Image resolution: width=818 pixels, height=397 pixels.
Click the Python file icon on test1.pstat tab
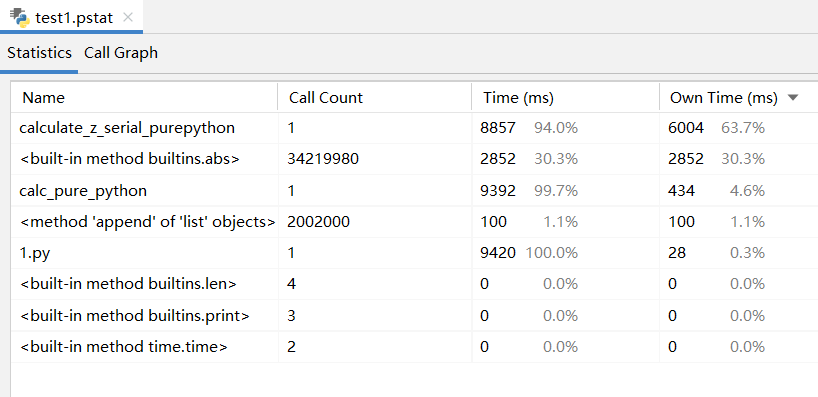tap(20, 17)
